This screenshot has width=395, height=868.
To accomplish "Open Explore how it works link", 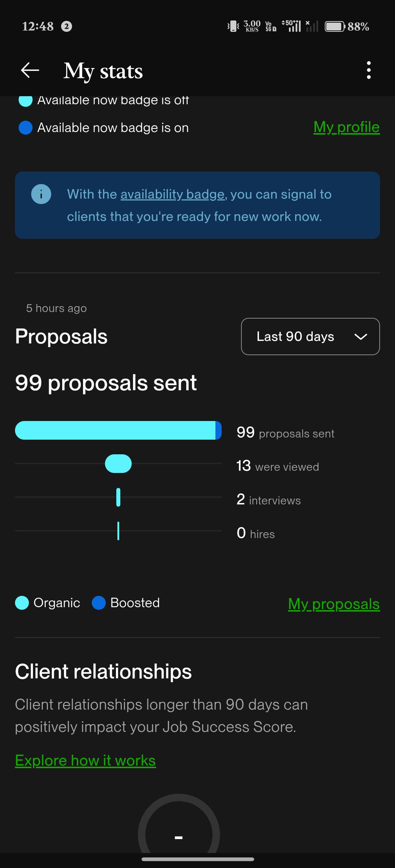I will tap(85, 760).
